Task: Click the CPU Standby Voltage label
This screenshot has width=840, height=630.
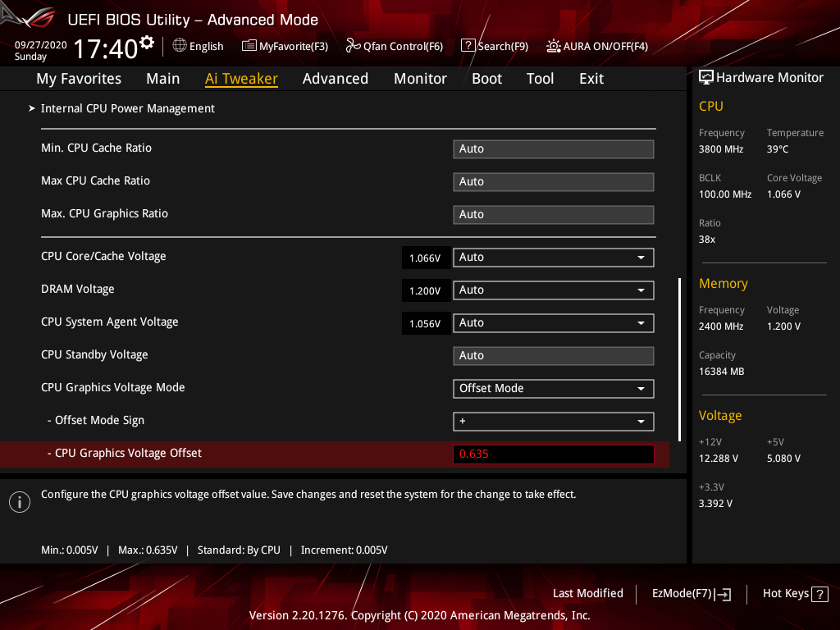Action: pyautogui.click(x=94, y=354)
